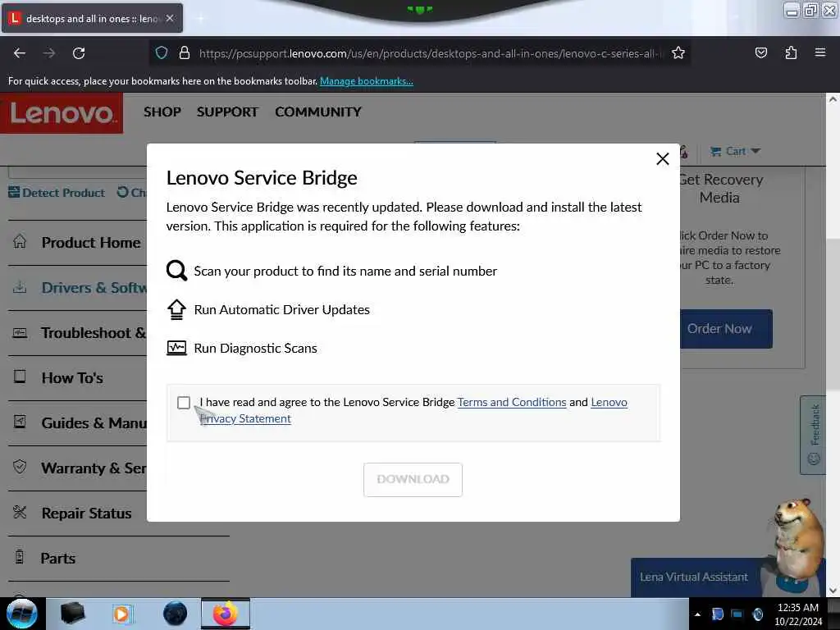
Task: Click the media player taskbar icon
Action: [121, 614]
